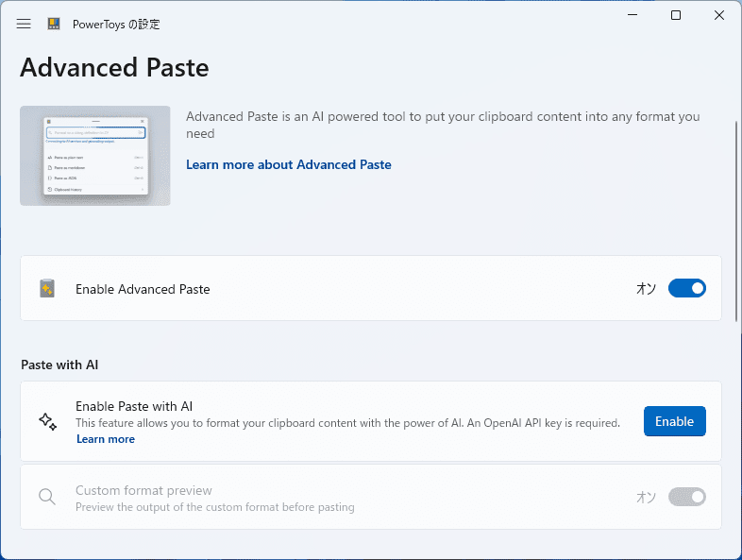
Task: Toggle off Enable Advanced Paste switch
Action: pyautogui.click(x=686, y=288)
